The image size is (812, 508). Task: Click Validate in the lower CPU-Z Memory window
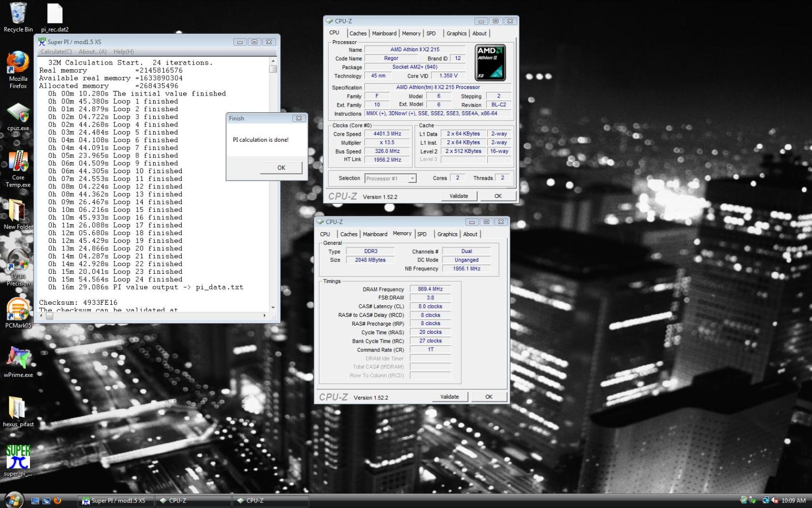pos(450,397)
